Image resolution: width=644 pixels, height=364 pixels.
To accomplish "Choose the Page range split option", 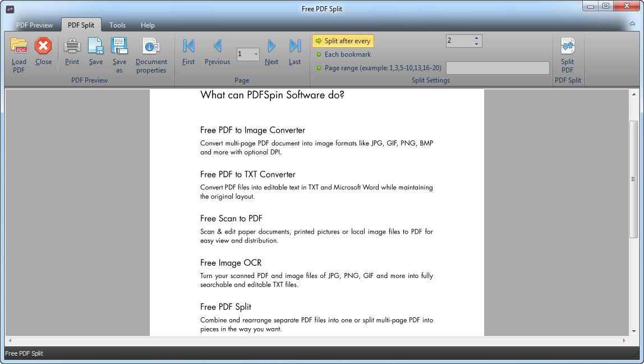I will 379,68.
